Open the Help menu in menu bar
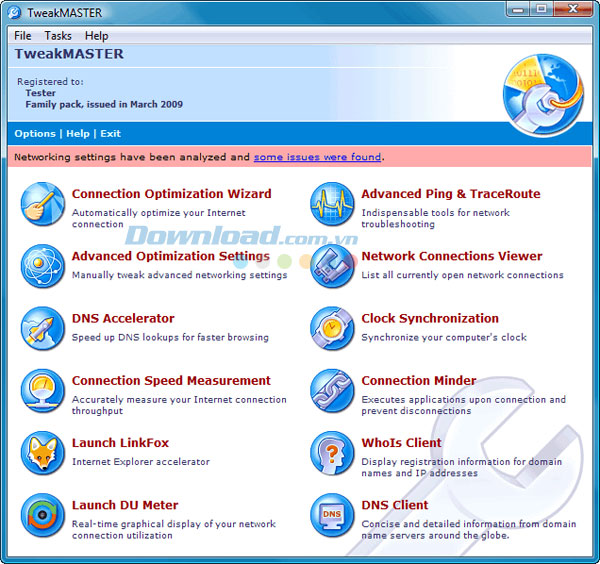This screenshot has width=600, height=564. (96, 36)
